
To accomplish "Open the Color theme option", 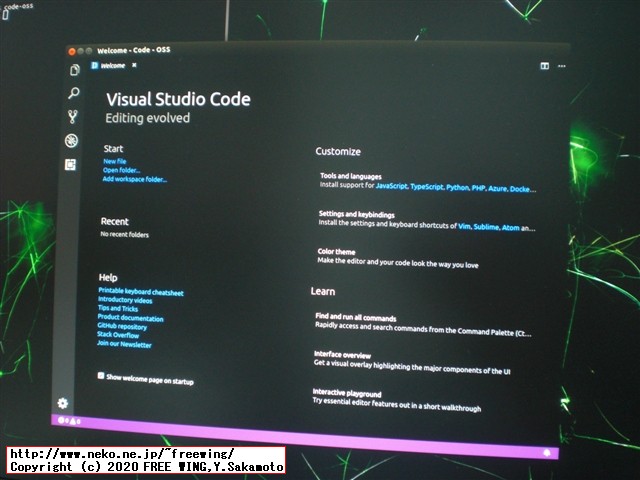I will [336, 252].
